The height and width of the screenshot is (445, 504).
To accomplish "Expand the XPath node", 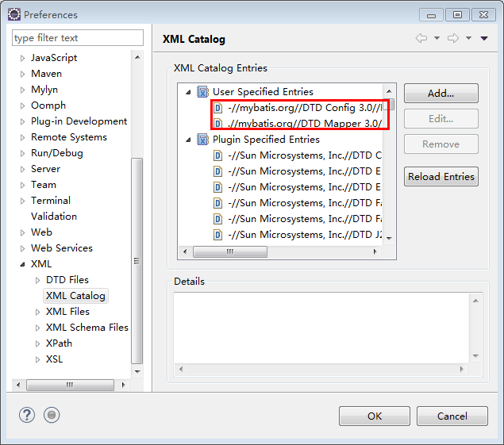I will pos(37,343).
